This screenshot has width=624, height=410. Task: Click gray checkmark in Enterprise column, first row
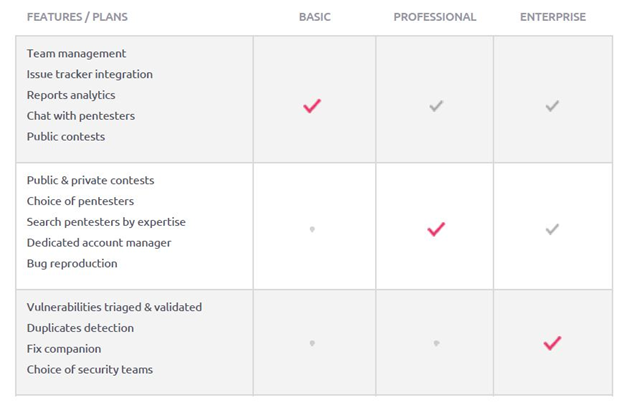[x=552, y=105]
